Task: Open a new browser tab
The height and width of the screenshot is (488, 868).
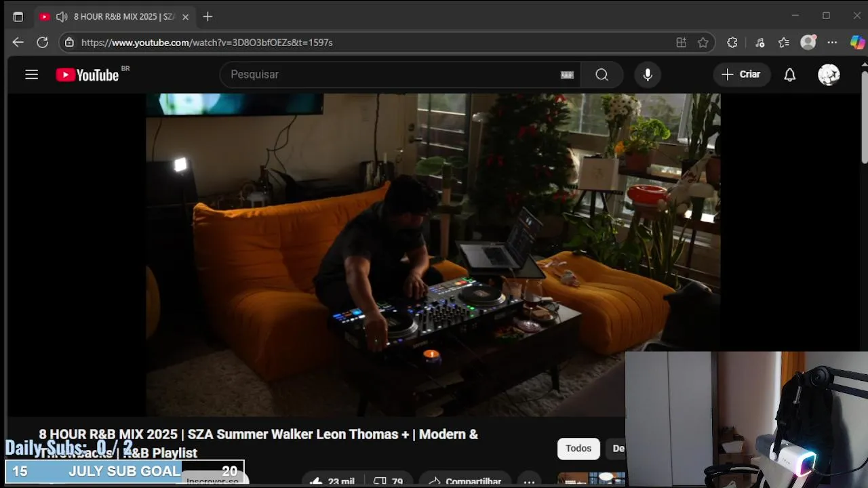Action: click(208, 16)
